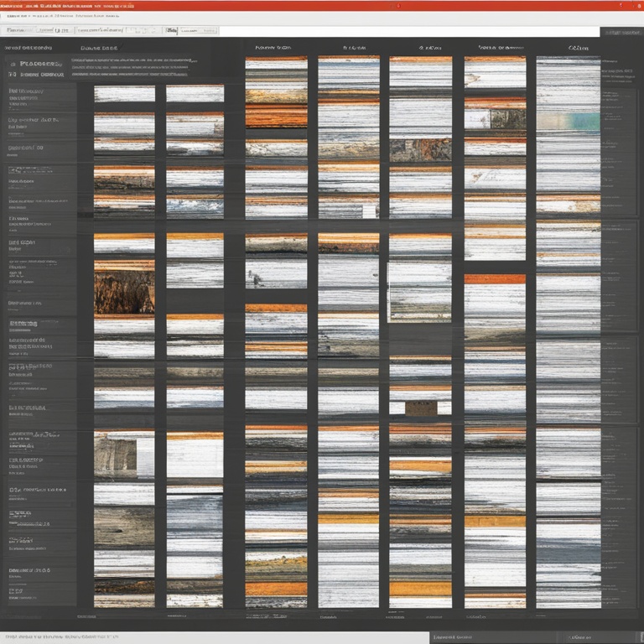644x644 pixels.
Task: Select the rough stone texture thumbnail in the fifth column
Action: point(421,149)
